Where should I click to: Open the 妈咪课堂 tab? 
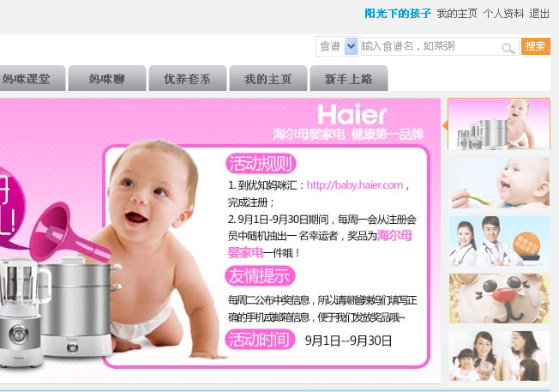click(30, 78)
